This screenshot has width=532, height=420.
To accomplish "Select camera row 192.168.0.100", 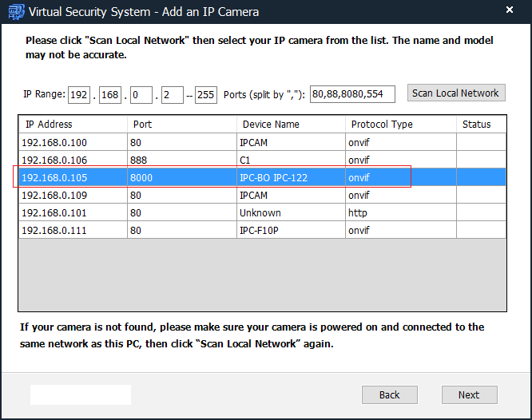I will click(x=72, y=142).
